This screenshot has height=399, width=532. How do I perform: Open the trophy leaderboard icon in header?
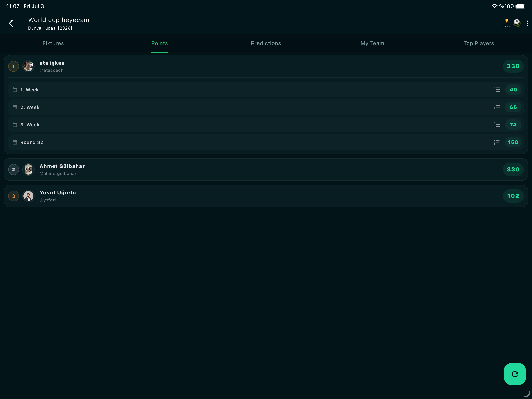(x=506, y=23)
